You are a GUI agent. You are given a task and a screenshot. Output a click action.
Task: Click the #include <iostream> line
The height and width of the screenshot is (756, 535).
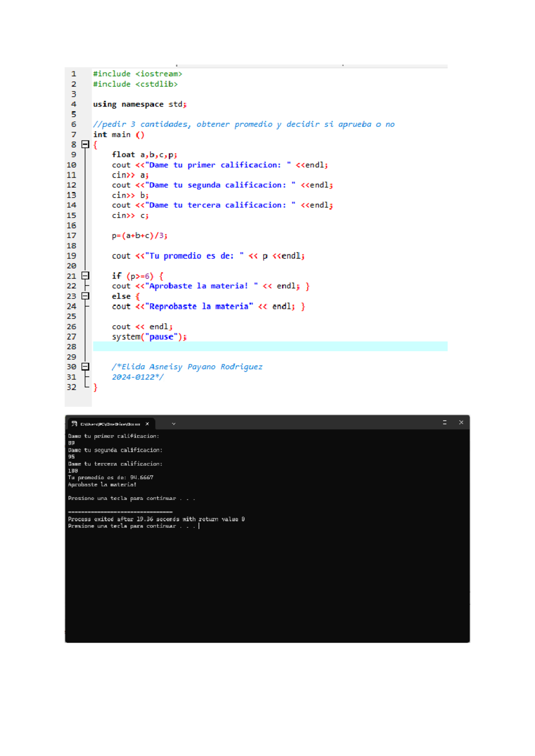pos(137,74)
